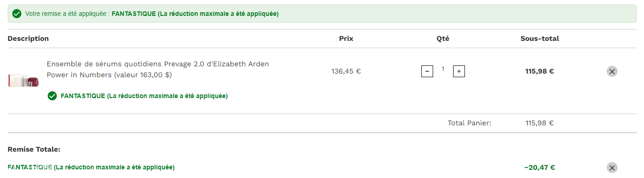Click the Elizabeth Arden product thumbnail
Screen dimensions: 644x178
pos(24,80)
